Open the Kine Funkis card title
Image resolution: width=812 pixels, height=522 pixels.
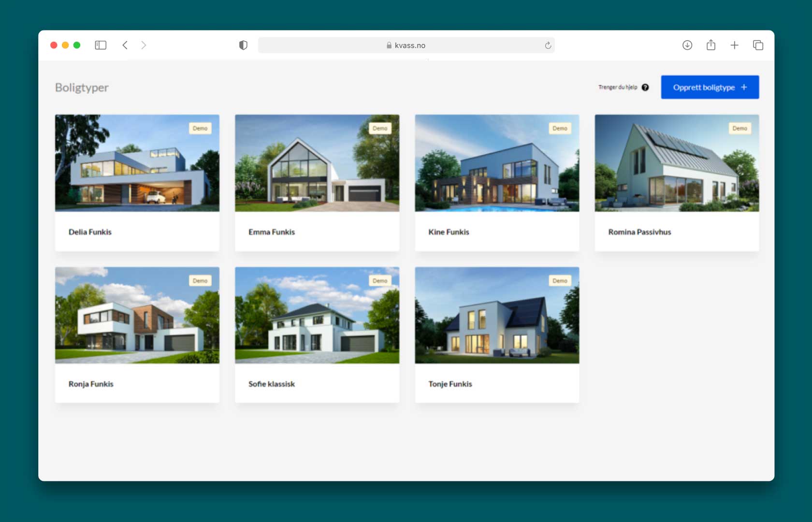click(449, 232)
